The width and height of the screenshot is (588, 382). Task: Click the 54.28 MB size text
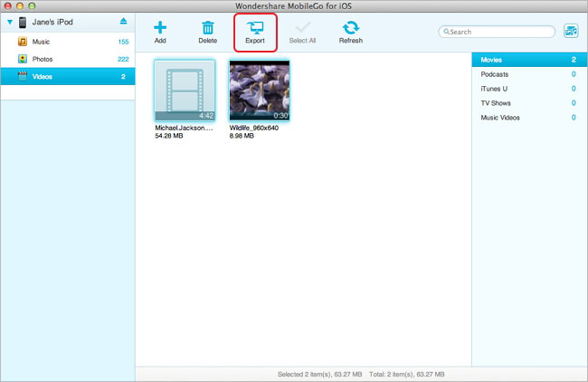[x=169, y=136]
